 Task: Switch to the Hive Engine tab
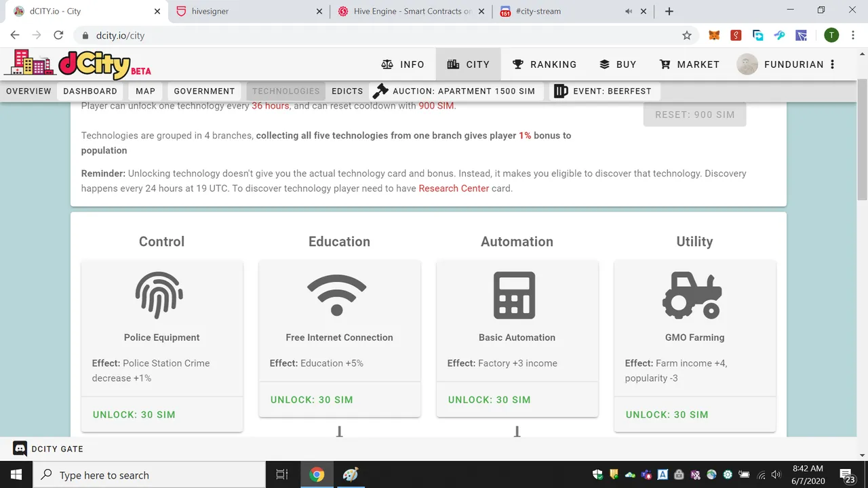pos(411,12)
